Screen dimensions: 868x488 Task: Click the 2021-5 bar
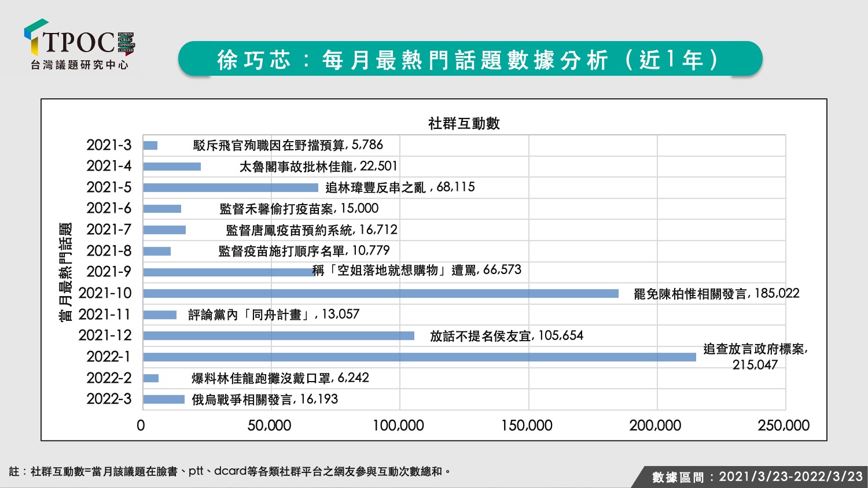(231, 187)
